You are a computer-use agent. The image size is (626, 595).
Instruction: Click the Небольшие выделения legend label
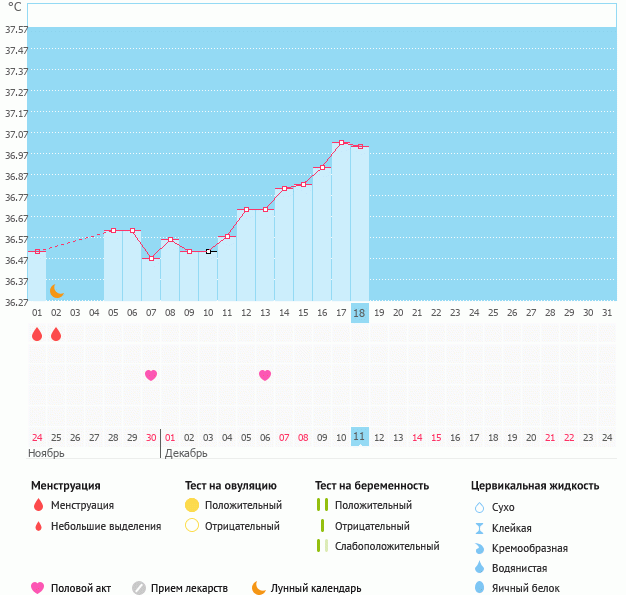click(106, 526)
